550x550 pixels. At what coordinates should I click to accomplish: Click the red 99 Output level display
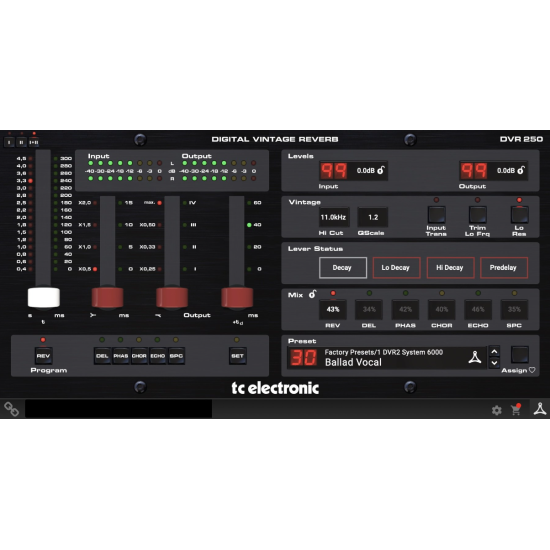coord(474,171)
